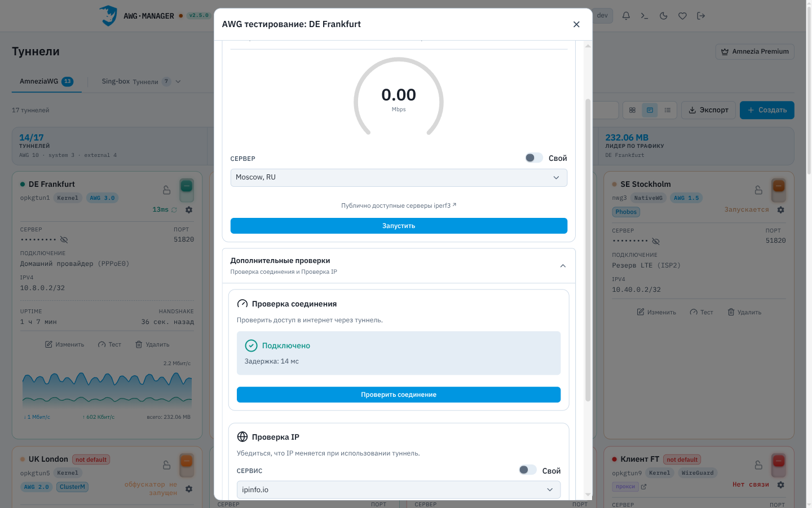
Task: Switch to dark mode moon icon
Action: tap(664, 16)
